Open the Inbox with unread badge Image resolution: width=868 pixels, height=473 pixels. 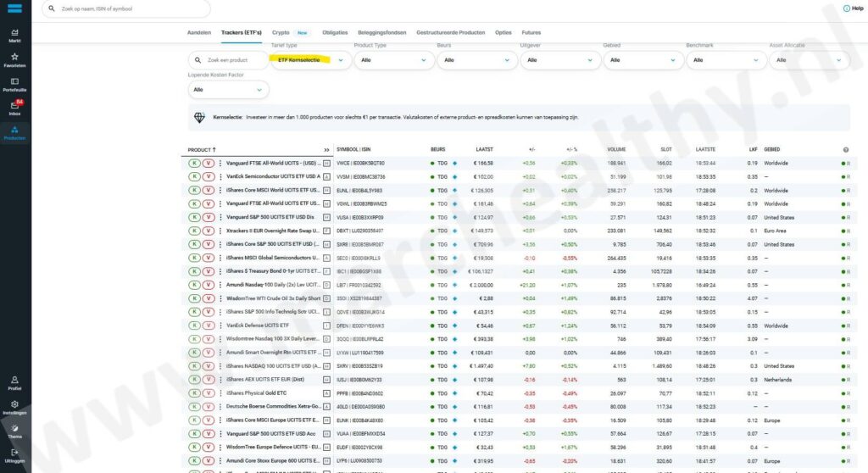coord(14,108)
